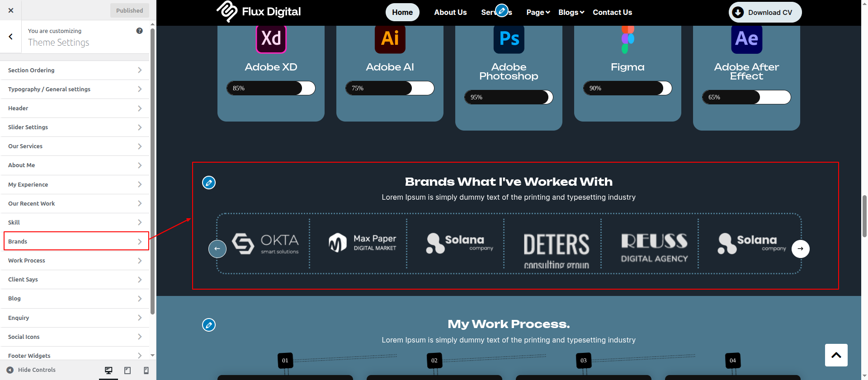Expand the Work Process section
868x380 pixels.
[x=75, y=261]
